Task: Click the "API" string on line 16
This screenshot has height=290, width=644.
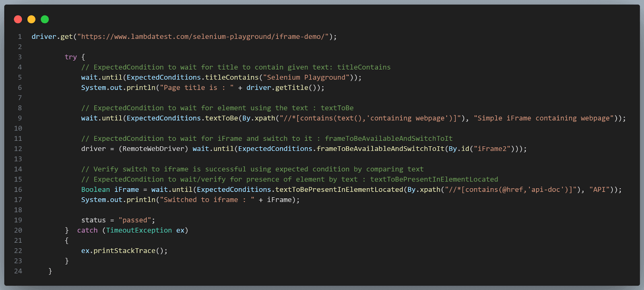Action: (x=599, y=190)
